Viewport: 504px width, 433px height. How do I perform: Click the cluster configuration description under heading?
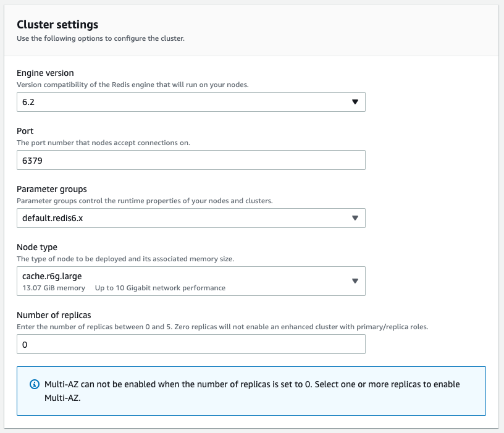click(101, 38)
